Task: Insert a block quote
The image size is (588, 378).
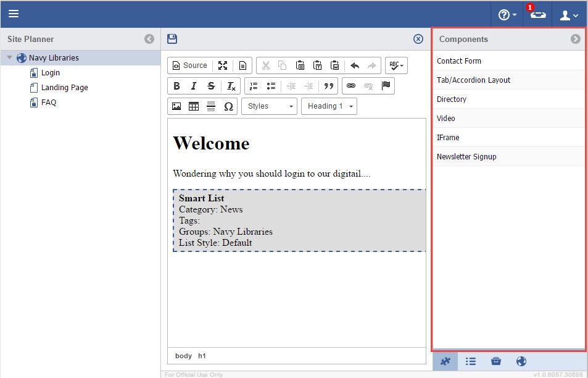Action: 328,86
